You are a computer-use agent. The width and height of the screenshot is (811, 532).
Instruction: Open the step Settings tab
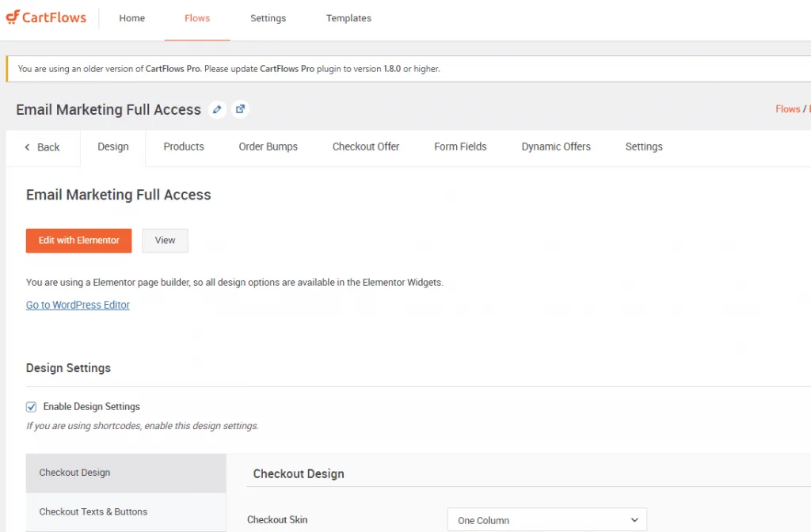coord(644,146)
